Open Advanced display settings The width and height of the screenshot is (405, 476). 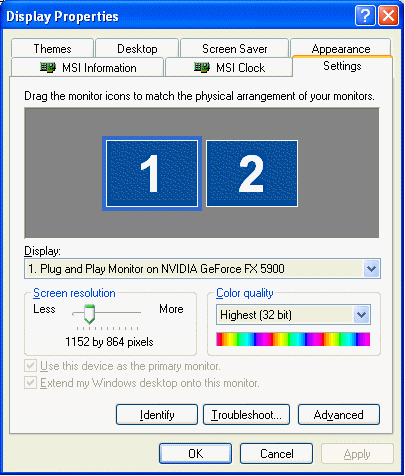coord(339,415)
